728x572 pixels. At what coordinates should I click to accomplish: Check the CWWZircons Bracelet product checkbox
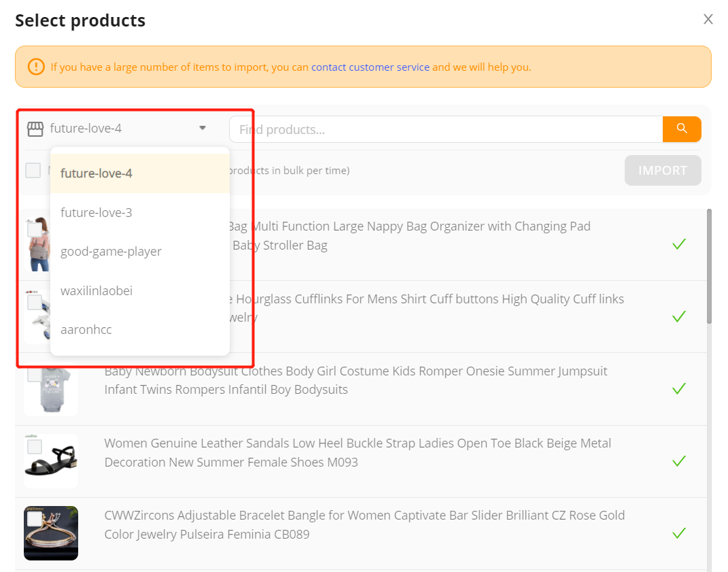(35, 518)
